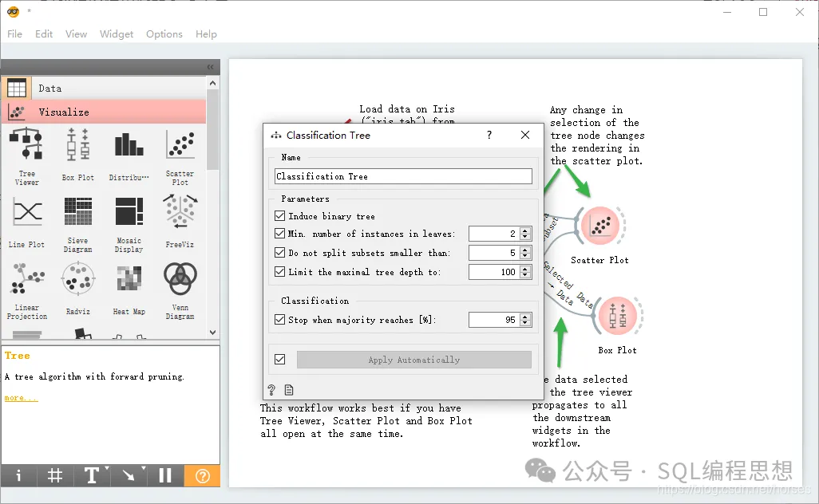Click the Name text field
The image size is (819, 504).
tap(403, 176)
